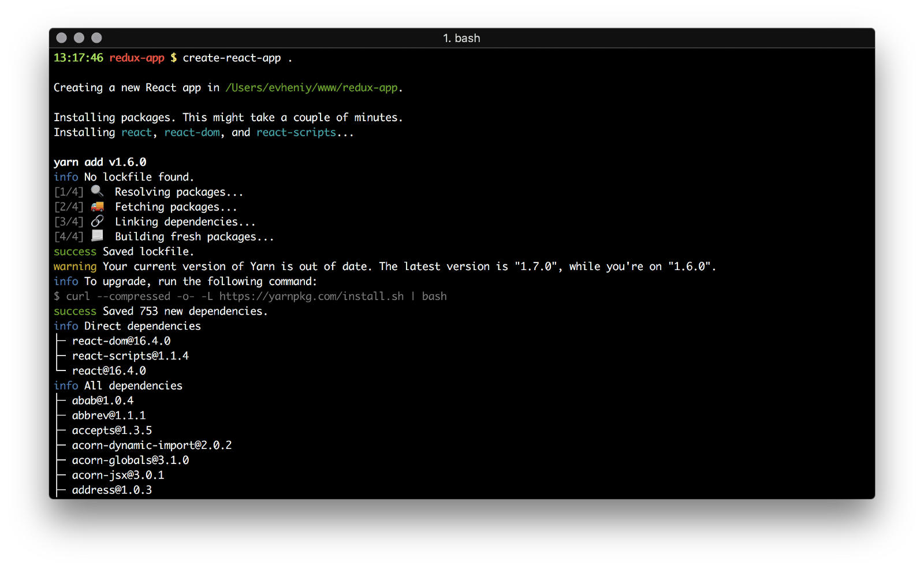Click the 'yarn add v1.6.0' line
Image resolution: width=924 pixels, height=569 pixels.
(100, 162)
